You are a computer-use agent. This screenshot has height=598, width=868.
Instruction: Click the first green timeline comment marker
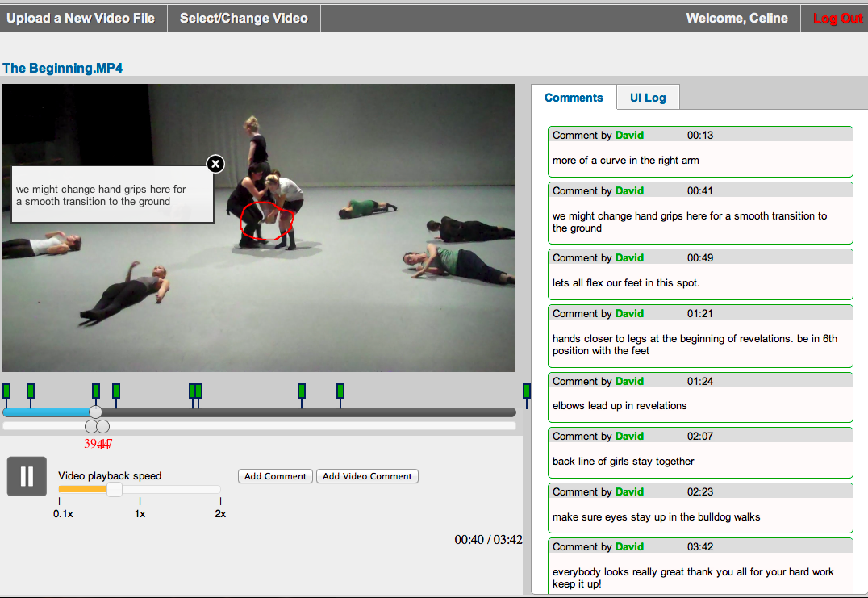pos(6,391)
